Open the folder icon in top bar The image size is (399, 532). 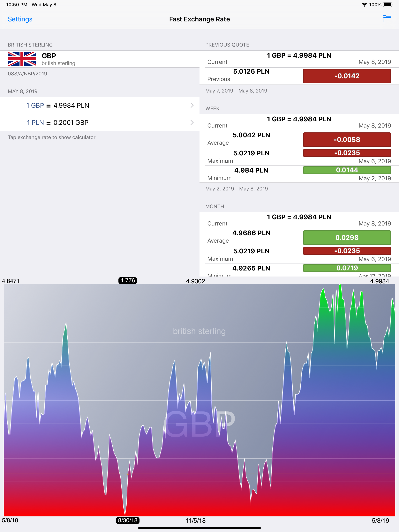[x=387, y=19]
